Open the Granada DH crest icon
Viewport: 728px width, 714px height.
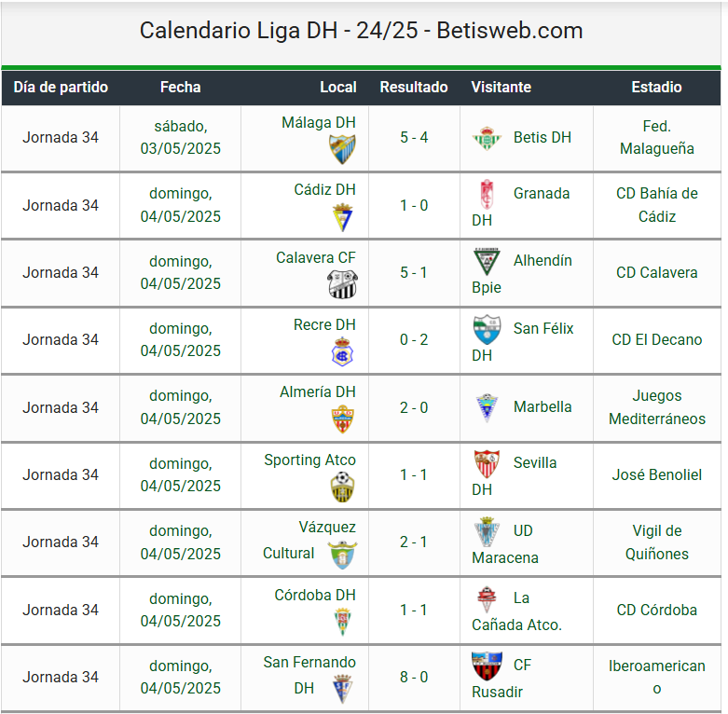(x=486, y=194)
